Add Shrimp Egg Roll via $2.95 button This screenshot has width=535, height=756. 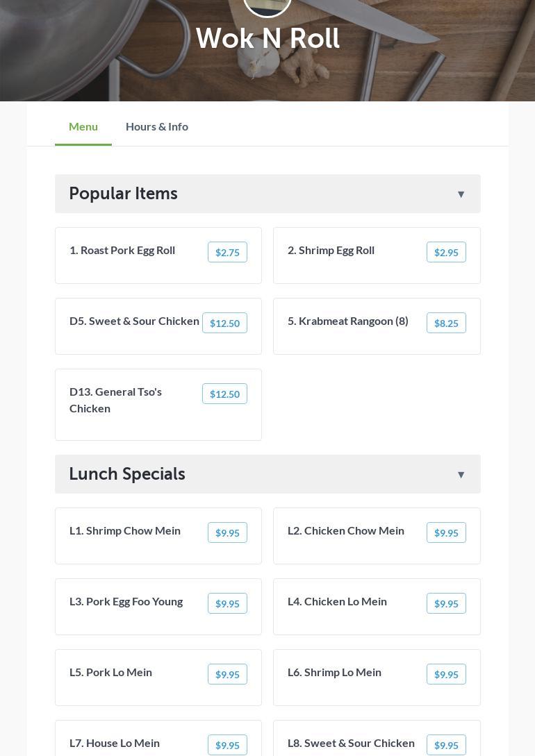[x=446, y=252]
